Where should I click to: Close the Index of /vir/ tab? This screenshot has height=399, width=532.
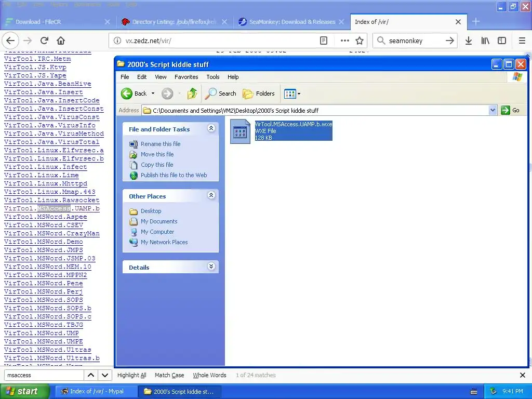coord(458,22)
